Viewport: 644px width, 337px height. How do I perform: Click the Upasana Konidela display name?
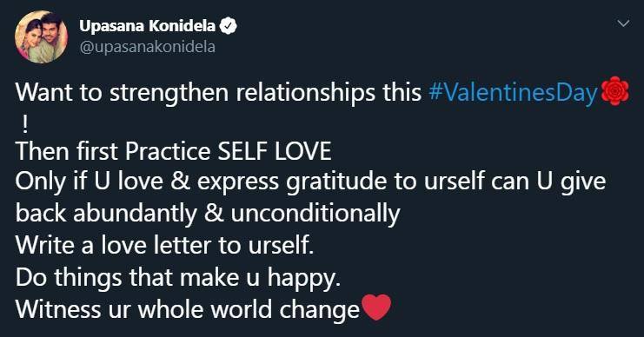coord(148,26)
